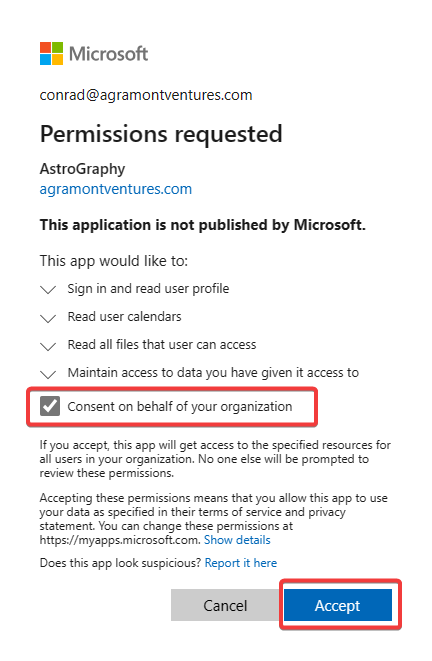Expand the 'Maintain access to data' chevron
Screen dimensions: 432x661
48,374
